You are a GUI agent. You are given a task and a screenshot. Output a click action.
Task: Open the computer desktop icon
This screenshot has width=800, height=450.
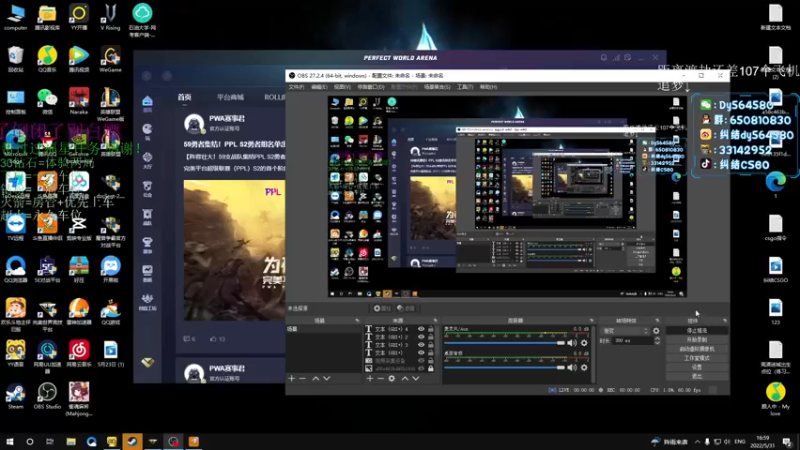(15, 17)
